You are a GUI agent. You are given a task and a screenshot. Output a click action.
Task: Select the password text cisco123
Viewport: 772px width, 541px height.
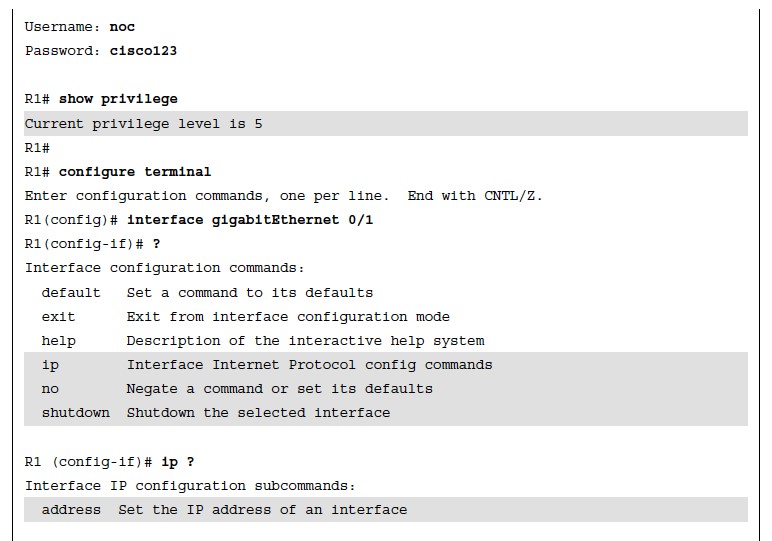pos(143,51)
